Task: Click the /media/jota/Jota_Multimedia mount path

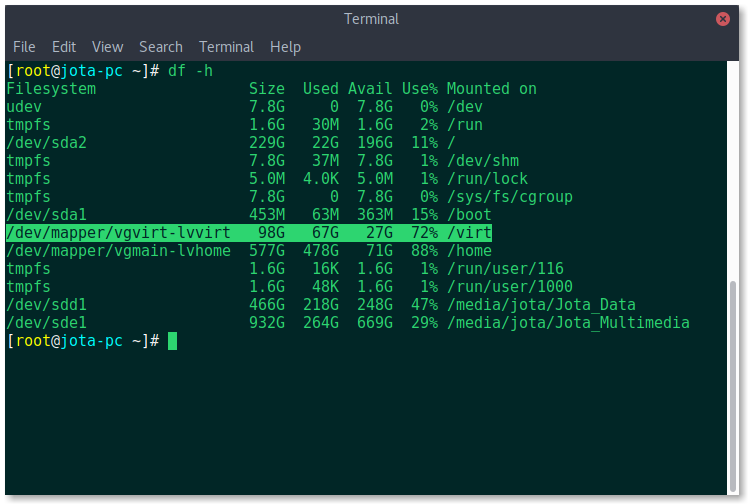Action: click(568, 323)
